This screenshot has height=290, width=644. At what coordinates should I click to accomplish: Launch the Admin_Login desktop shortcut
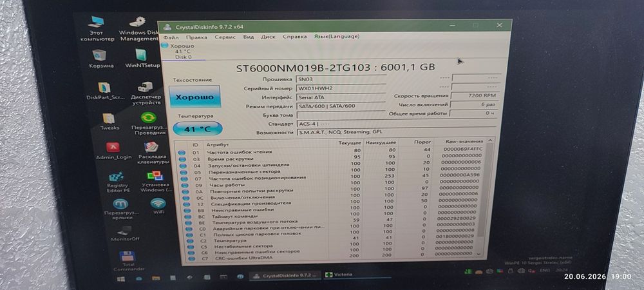tap(114, 151)
